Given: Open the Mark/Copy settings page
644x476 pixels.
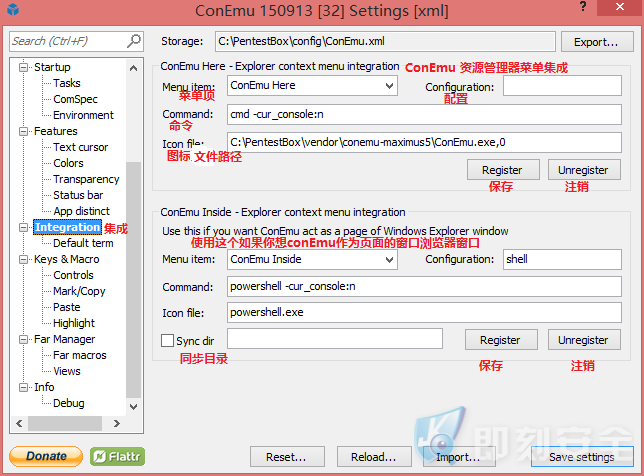Looking at the screenshot, I should pyautogui.click(x=79, y=291).
